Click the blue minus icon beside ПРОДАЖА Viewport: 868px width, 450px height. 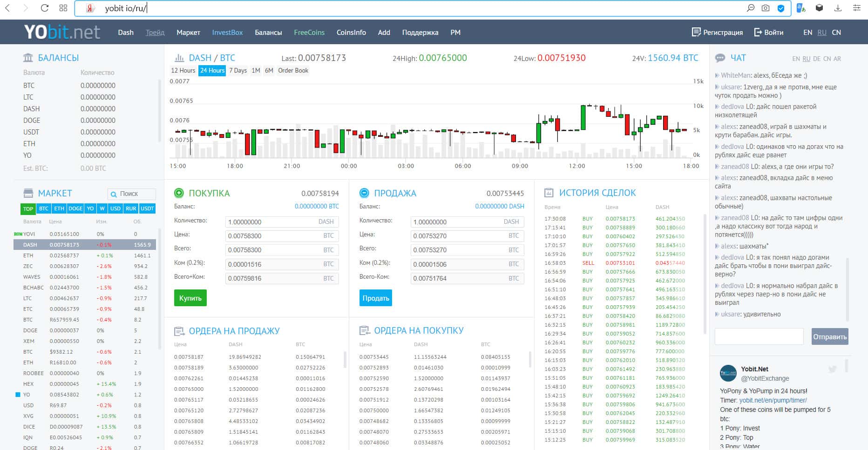(x=364, y=193)
